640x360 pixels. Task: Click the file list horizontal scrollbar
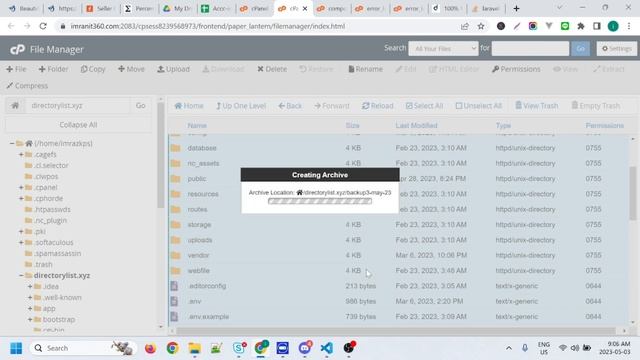click(x=395, y=330)
